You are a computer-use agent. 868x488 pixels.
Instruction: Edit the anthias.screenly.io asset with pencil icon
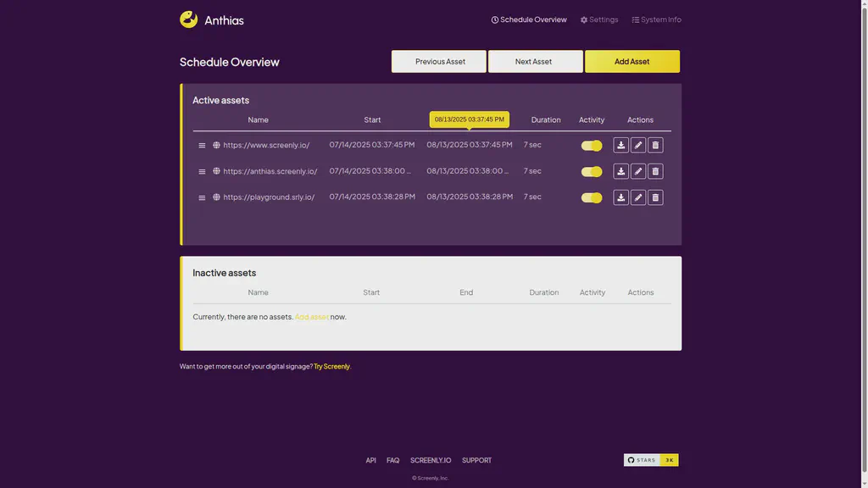638,171
